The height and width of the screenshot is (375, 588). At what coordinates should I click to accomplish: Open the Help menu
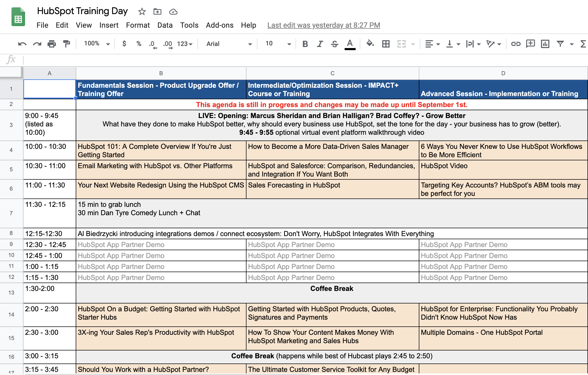point(249,25)
